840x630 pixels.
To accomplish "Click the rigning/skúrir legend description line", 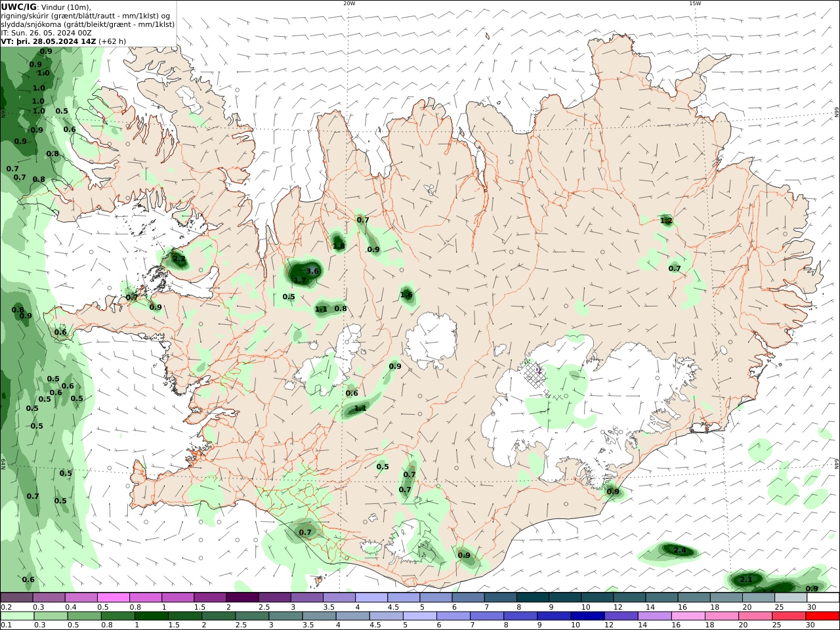I will tap(87, 15).
